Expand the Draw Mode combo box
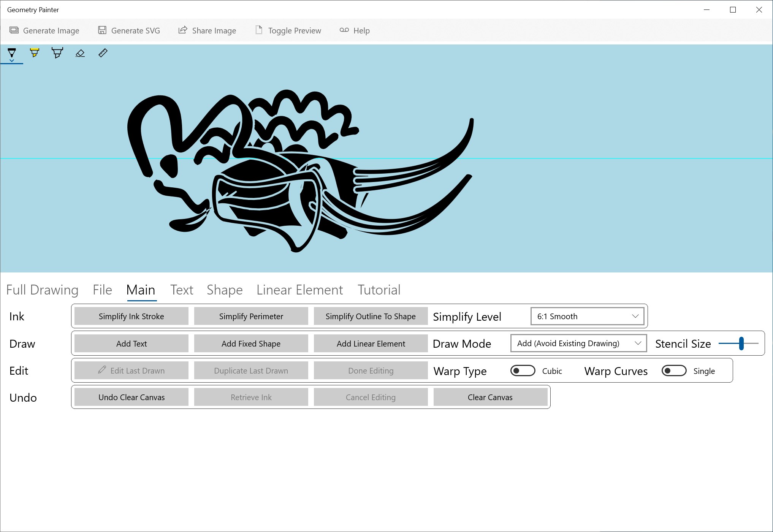The width and height of the screenshot is (773, 532). pyautogui.click(x=578, y=344)
